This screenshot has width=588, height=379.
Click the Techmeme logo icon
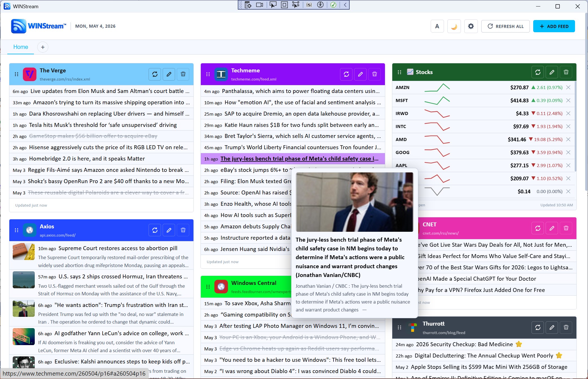click(x=221, y=74)
